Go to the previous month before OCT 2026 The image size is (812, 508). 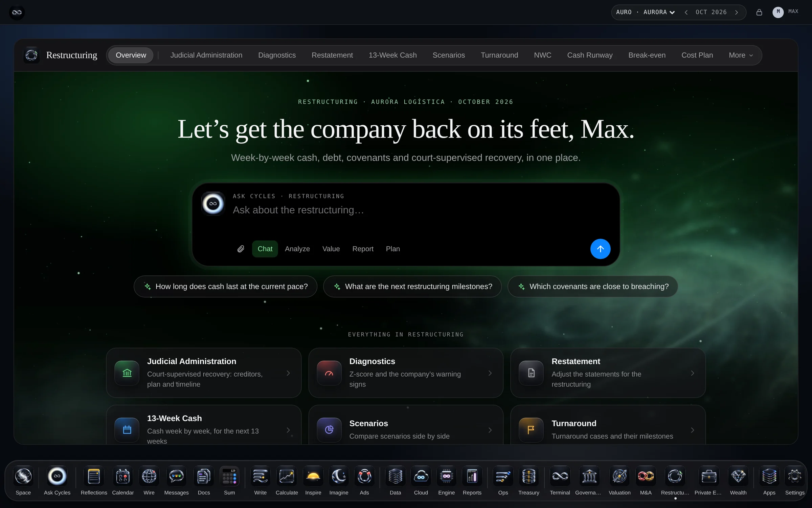[686, 12]
